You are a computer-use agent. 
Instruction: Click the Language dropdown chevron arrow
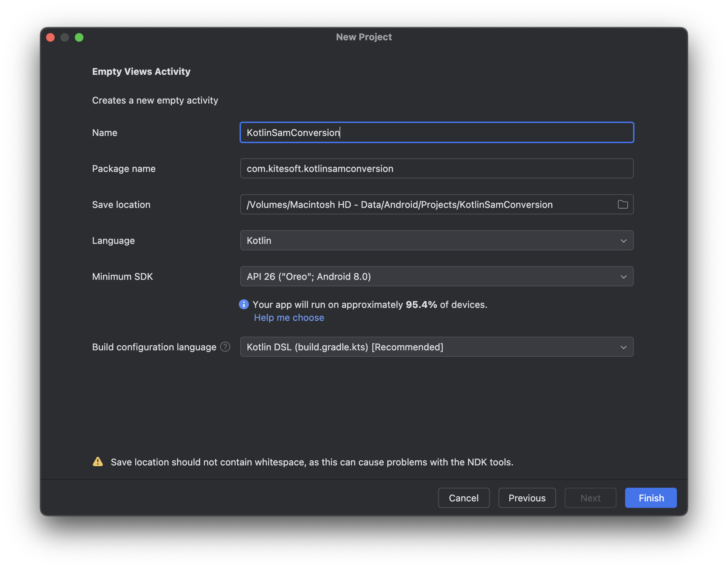624,241
